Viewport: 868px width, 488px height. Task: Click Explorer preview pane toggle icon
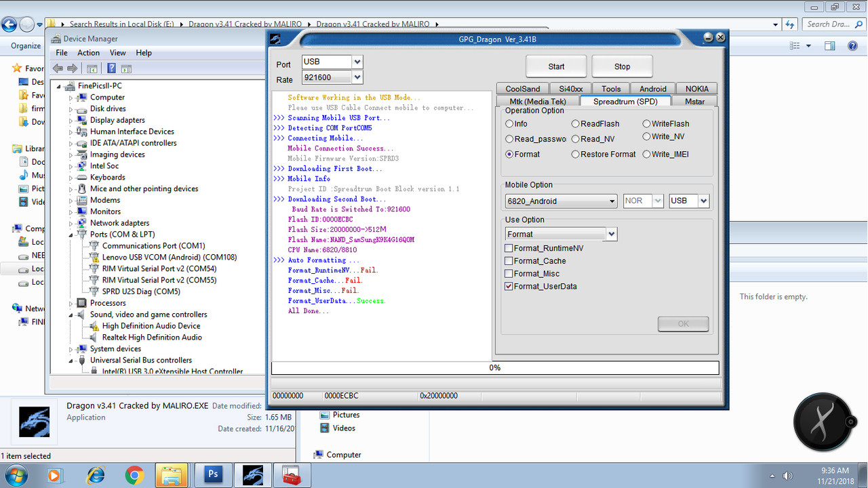[x=829, y=46]
